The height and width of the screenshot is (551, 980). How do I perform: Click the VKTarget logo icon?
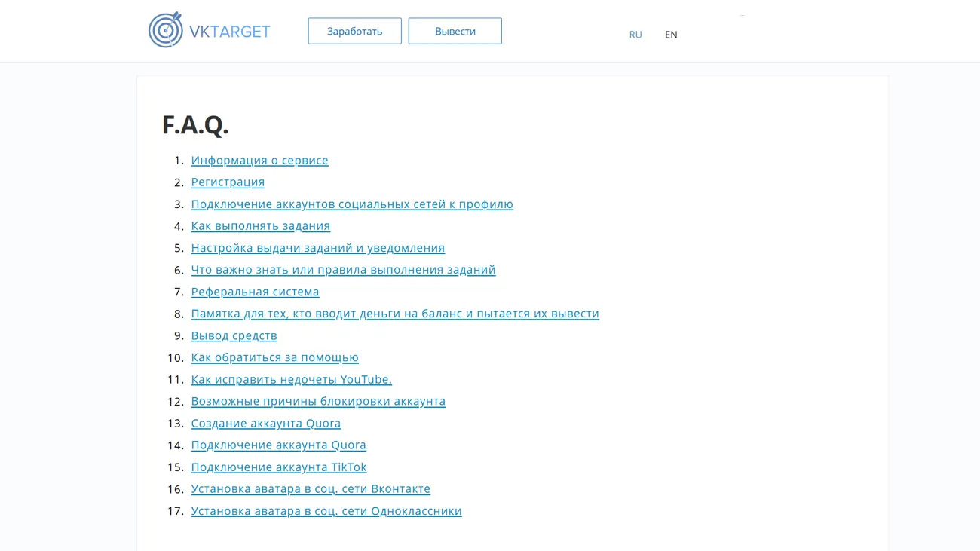click(x=166, y=31)
